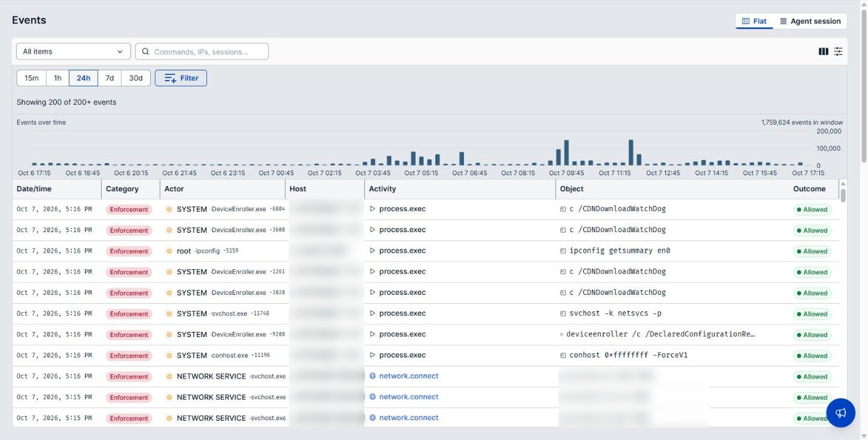The image size is (868, 440).
Task: Select the 24h time range
Action: tap(83, 78)
